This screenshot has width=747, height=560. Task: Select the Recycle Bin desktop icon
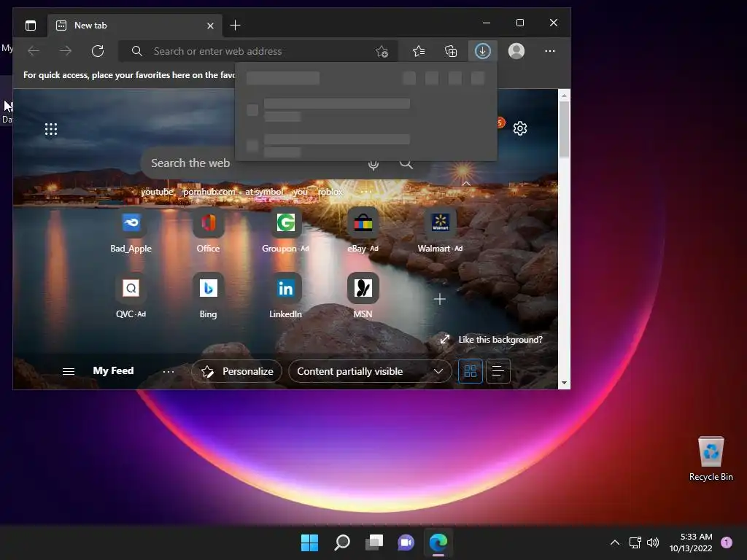click(711, 459)
